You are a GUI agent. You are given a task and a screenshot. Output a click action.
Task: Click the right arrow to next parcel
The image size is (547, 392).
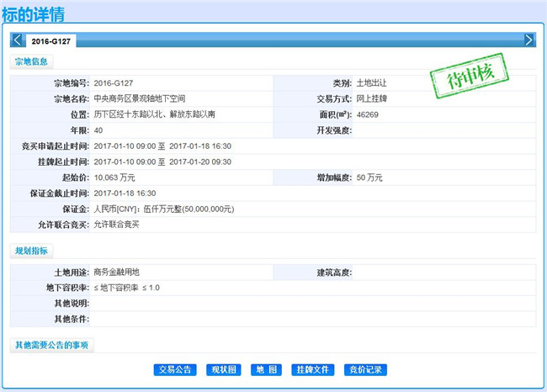point(528,40)
